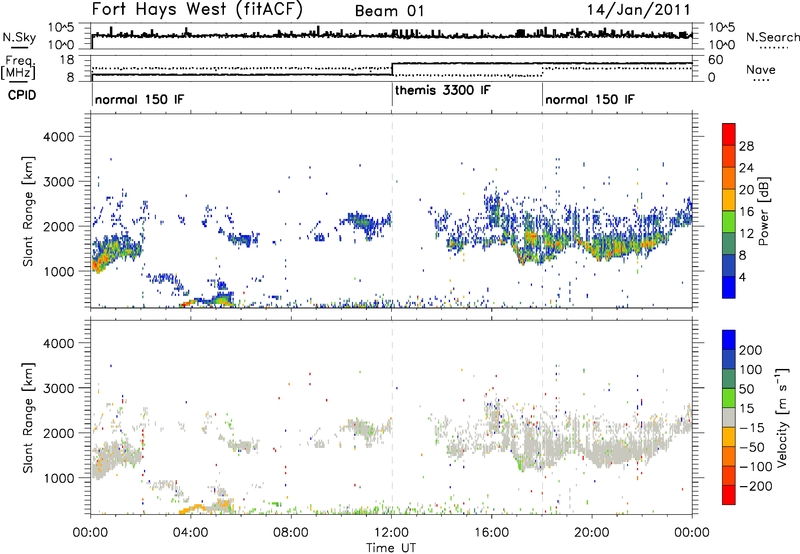Click the blue segment of Power color bar
This screenshot has height=554, width=800.
pos(729,287)
